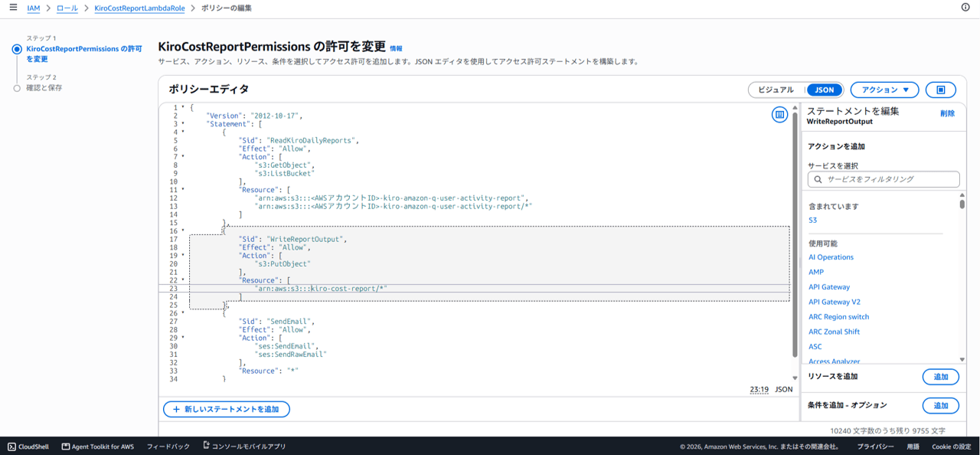Click 追加 next to 条件を追加
Viewport: 980px width, 455px height.
pyautogui.click(x=940, y=405)
